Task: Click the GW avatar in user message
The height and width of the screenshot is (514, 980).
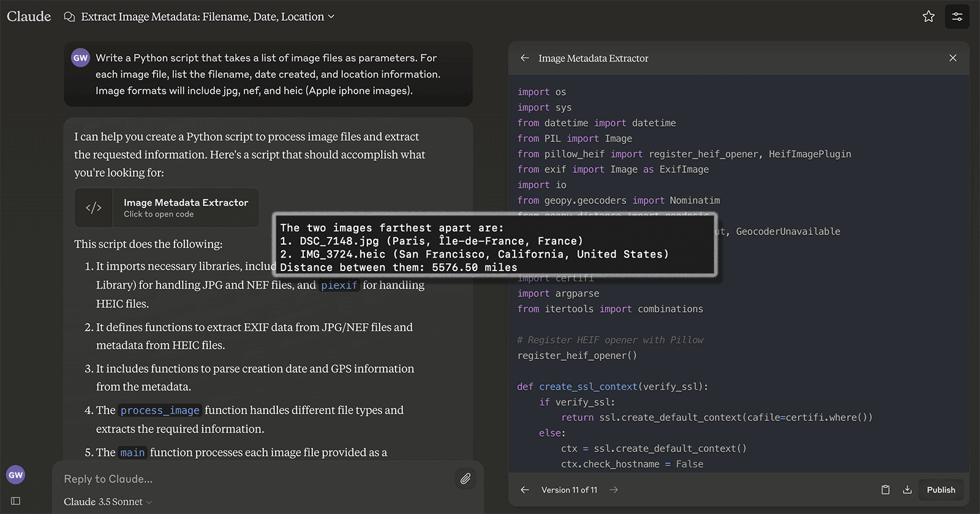Action: [x=81, y=58]
